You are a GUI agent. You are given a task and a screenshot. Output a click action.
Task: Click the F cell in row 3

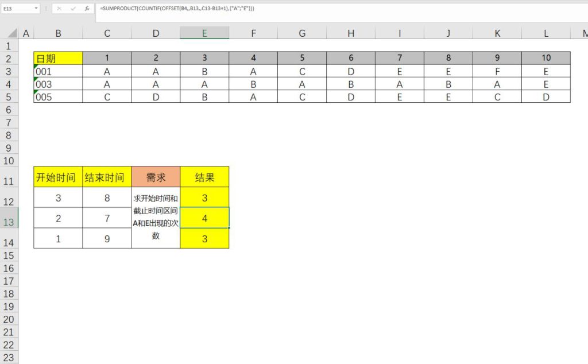497,71
